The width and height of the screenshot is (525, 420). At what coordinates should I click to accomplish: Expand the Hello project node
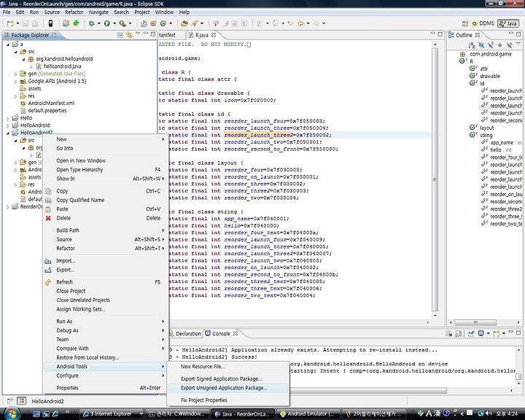8,118
